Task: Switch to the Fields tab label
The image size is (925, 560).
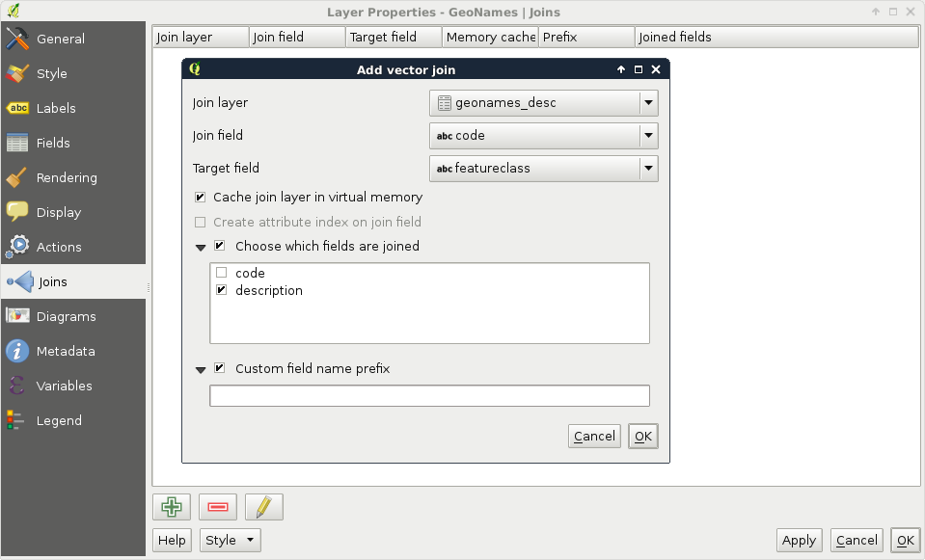Action: click(53, 143)
